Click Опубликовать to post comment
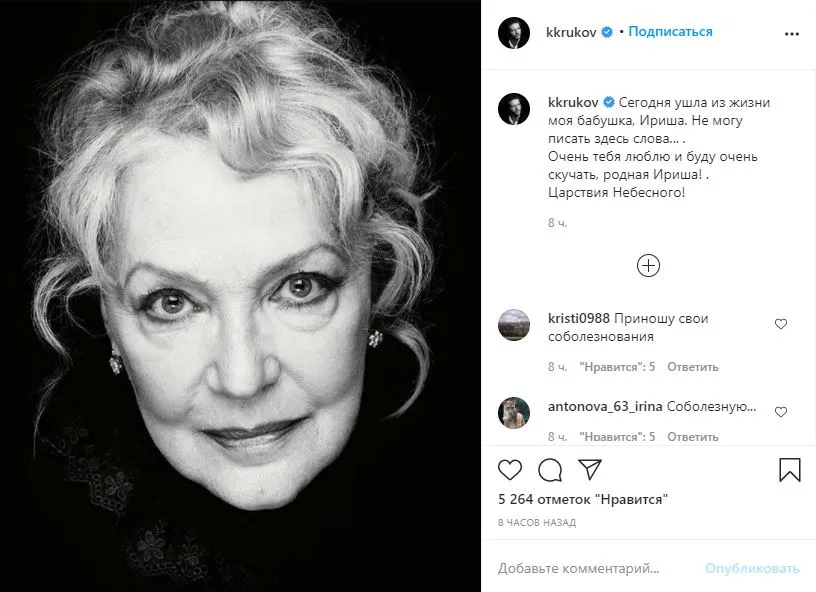This screenshot has width=816, height=592. click(x=752, y=568)
